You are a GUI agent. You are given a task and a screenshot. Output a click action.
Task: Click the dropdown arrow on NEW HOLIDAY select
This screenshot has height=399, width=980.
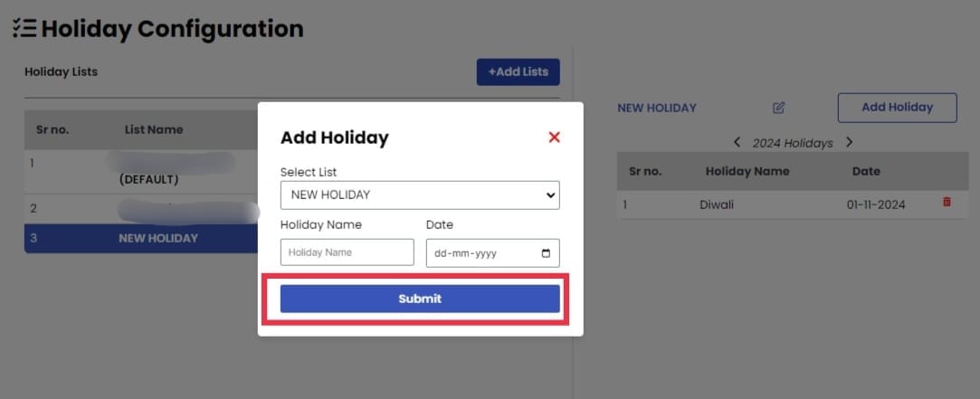550,195
